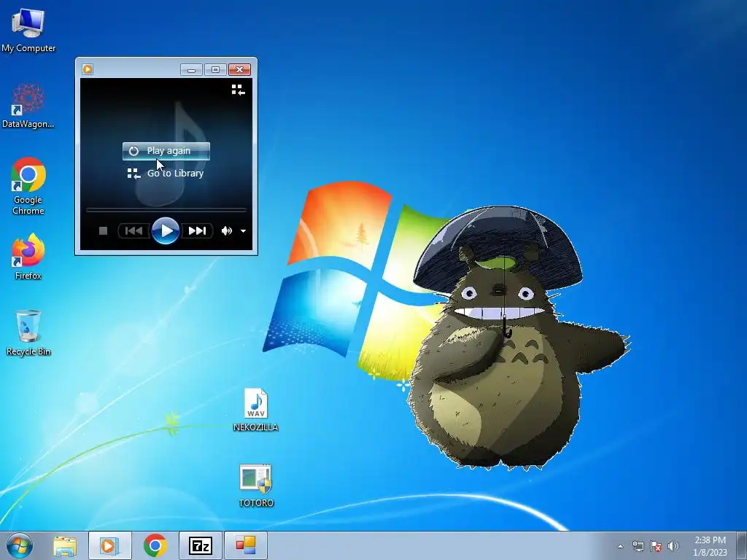The width and height of the screenshot is (747, 560).
Task: Select DataWagon shortcut on desktop
Action: (28, 106)
